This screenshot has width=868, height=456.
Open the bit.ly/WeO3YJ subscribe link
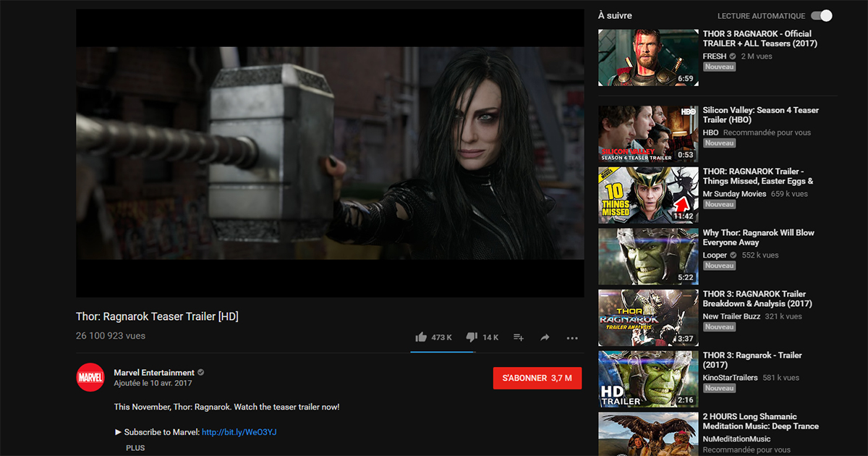point(239,432)
